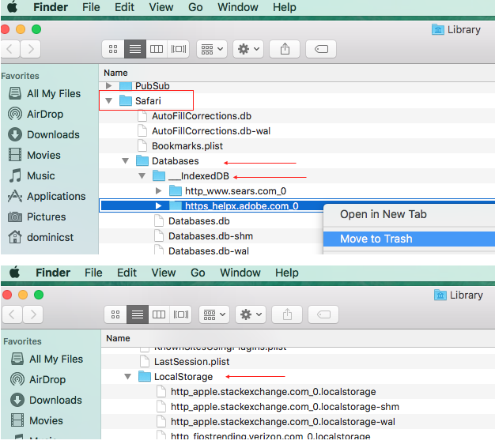
Task: Select the Databases.db-shm file
Action: pyautogui.click(x=211, y=236)
